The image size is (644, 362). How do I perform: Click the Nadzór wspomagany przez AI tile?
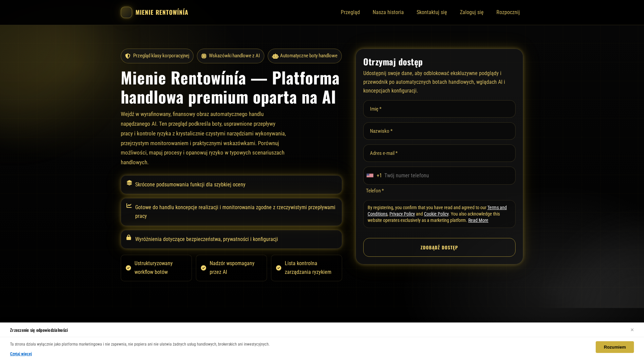[x=231, y=268]
